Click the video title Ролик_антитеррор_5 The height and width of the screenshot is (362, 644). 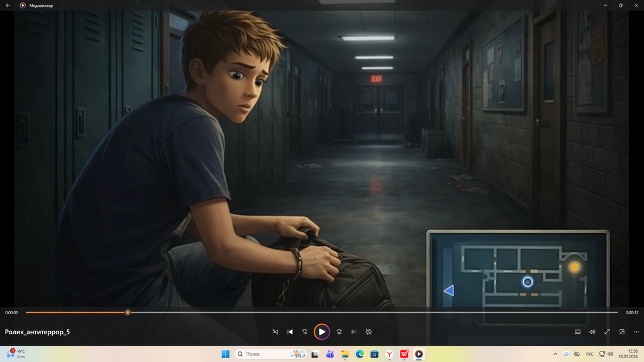37,332
